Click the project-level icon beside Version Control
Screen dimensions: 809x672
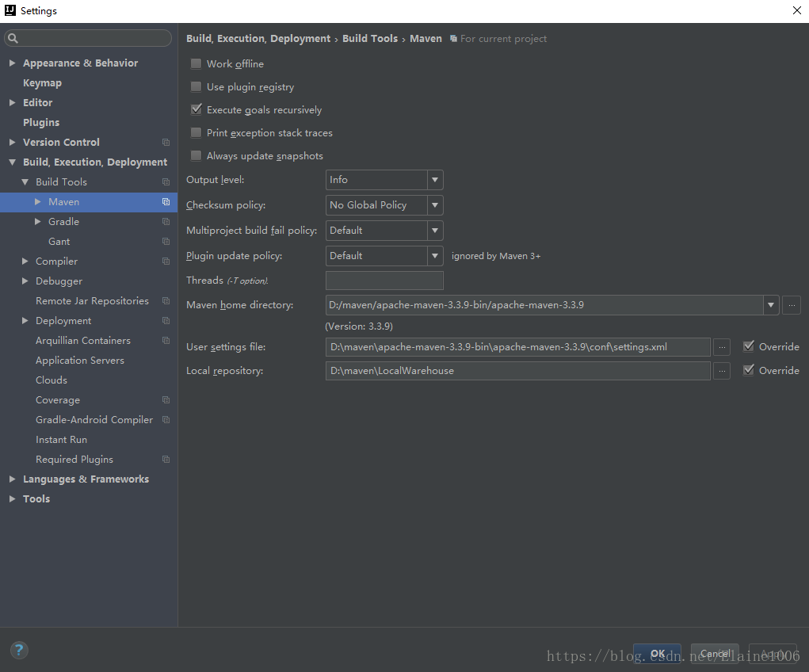coord(166,143)
